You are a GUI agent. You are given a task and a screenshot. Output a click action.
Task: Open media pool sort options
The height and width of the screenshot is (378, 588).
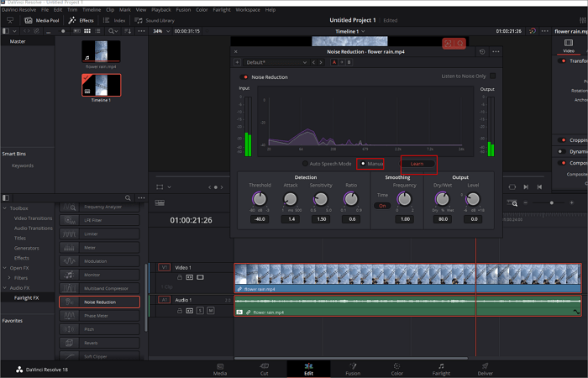128,31
